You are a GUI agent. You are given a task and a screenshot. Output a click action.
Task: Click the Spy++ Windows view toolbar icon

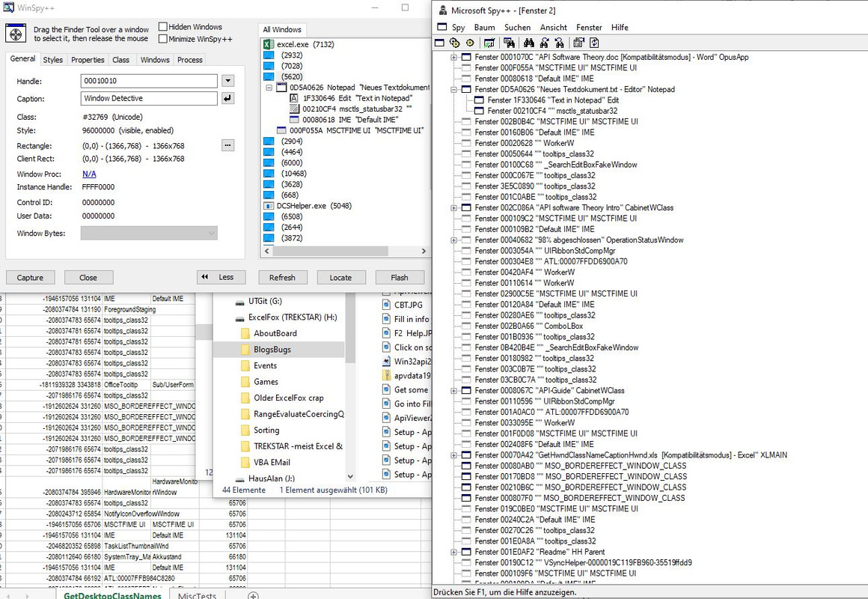tap(440, 43)
